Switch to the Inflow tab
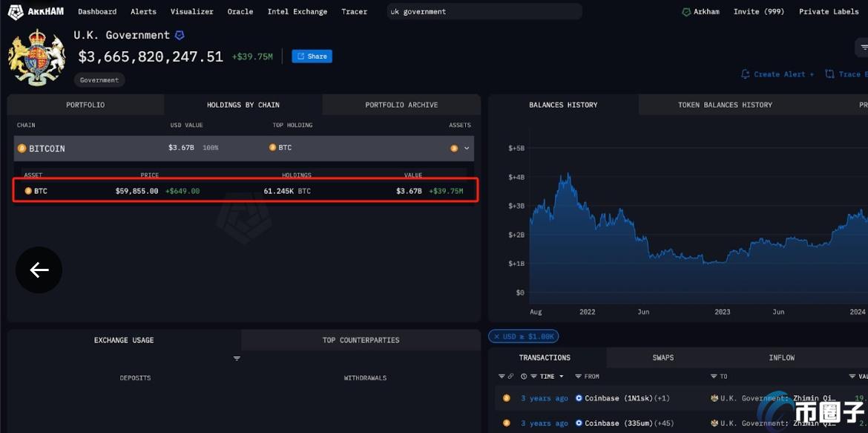 [782, 357]
